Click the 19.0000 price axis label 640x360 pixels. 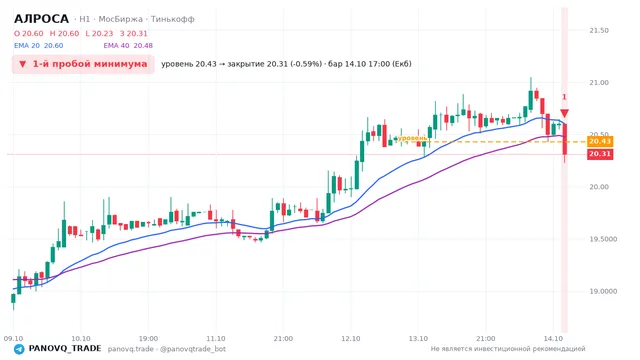coord(603,291)
